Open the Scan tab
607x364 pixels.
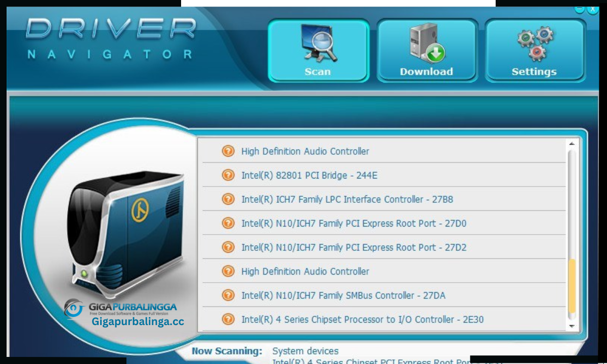(318, 51)
